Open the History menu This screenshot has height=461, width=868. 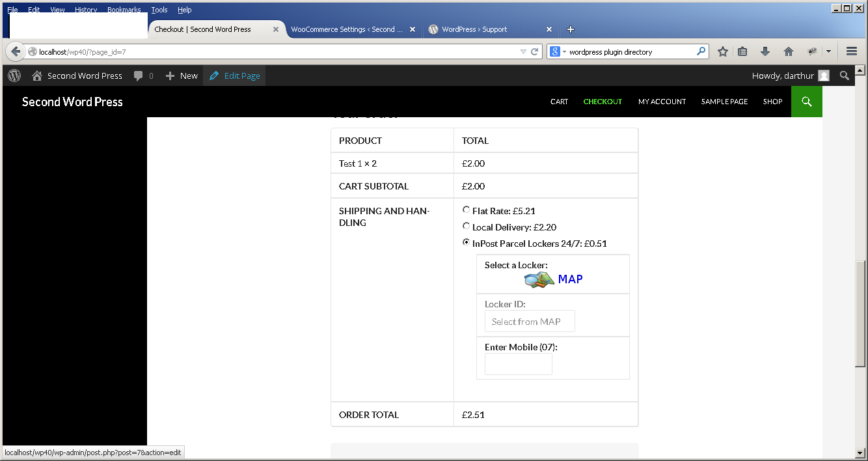click(x=86, y=10)
